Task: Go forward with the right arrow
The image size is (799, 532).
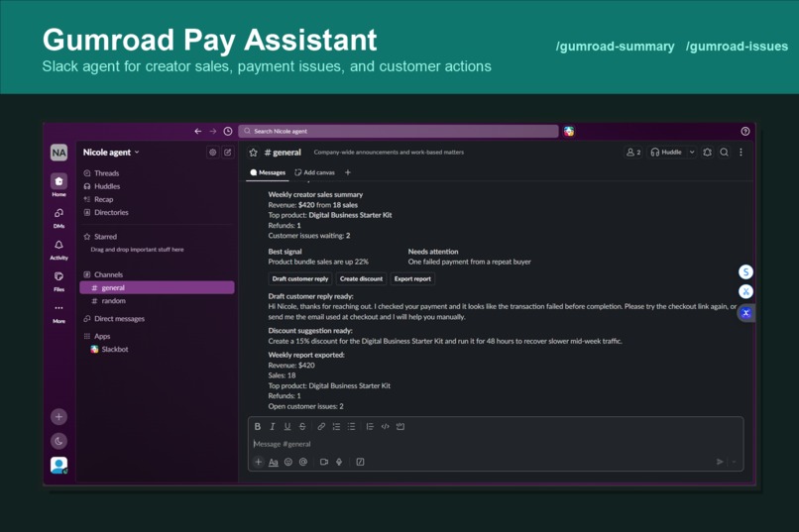Action: point(213,132)
